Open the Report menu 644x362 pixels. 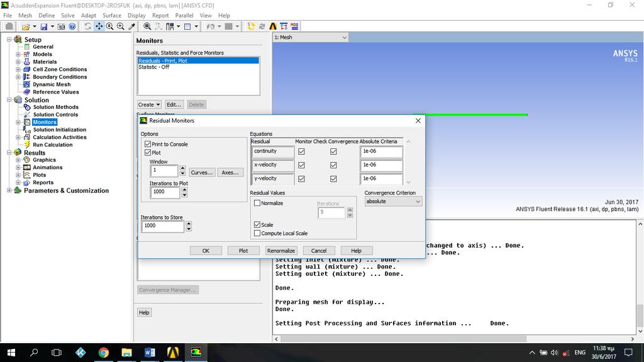point(160,16)
